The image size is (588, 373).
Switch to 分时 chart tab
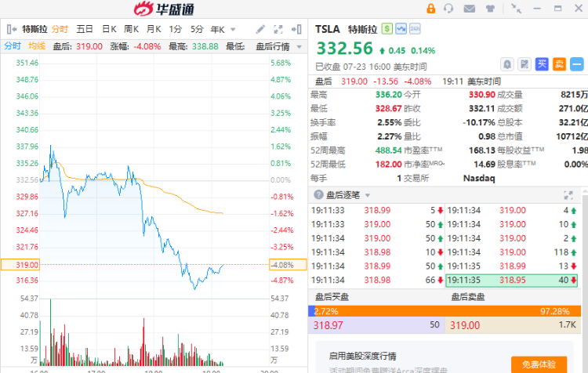[x=60, y=29]
